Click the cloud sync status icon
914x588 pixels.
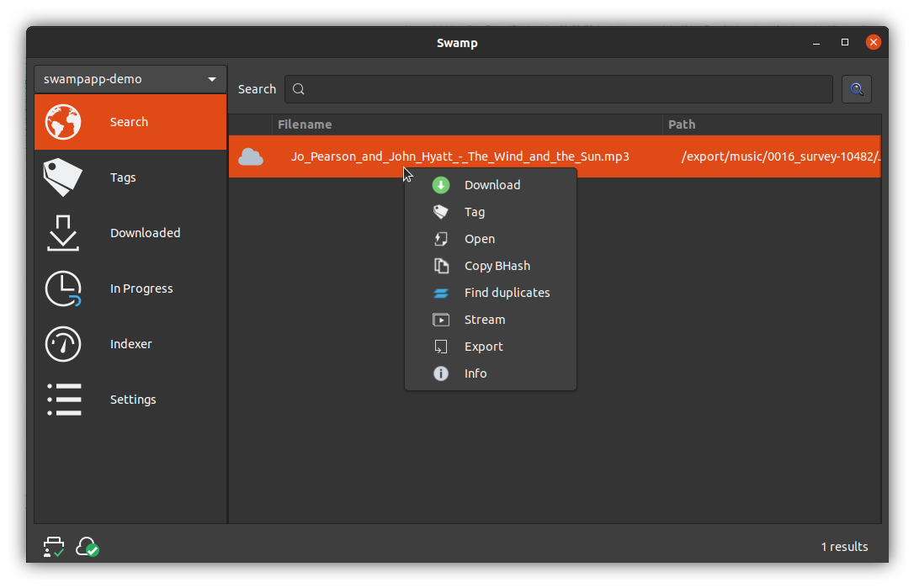tap(88, 547)
